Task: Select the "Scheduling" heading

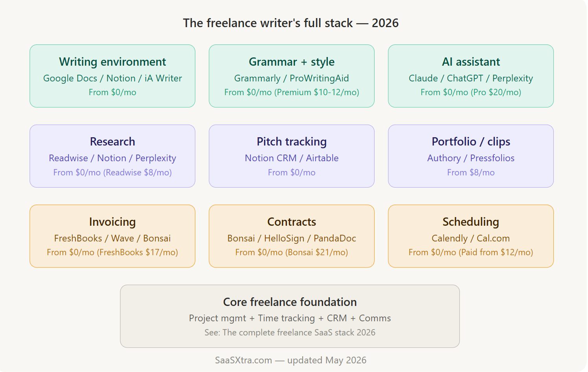Action: tap(471, 222)
